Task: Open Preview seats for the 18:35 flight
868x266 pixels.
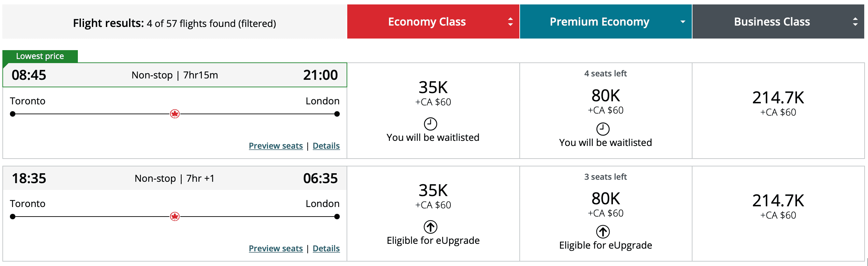Action: (x=276, y=249)
